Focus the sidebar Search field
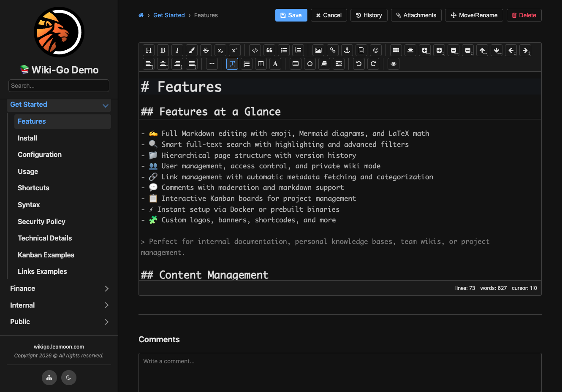The width and height of the screenshot is (562, 392). 59,86
